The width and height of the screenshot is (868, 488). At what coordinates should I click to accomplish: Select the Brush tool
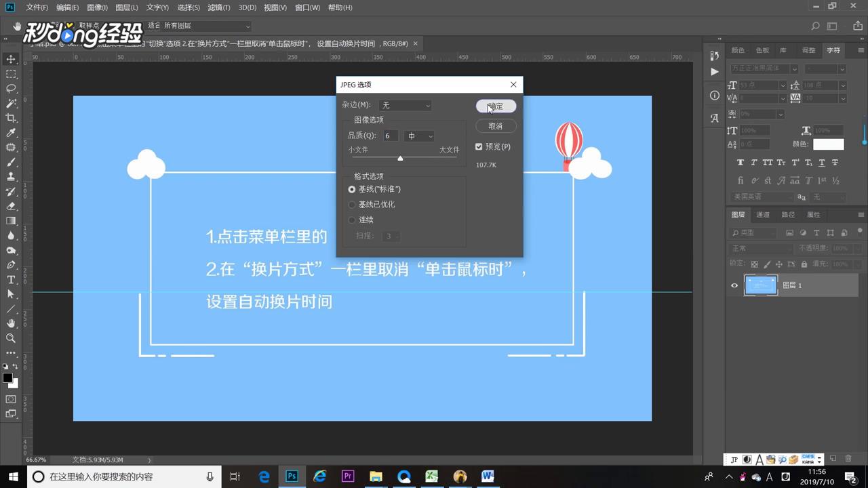11,163
